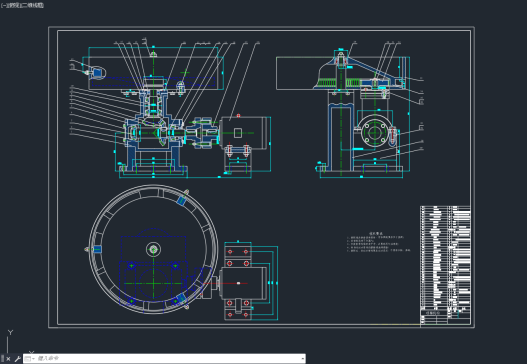Close the command line window
The image size is (527, 364).
point(8,359)
